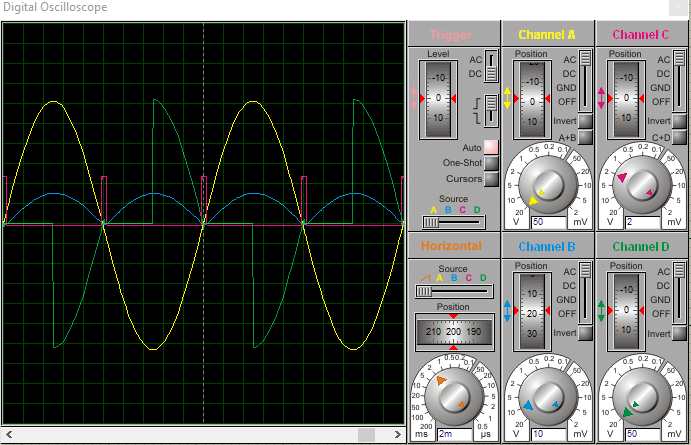This screenshot has width=691, height=445.
Task: Click Channel C pink position arrows
Action: (x=601, y=98)
